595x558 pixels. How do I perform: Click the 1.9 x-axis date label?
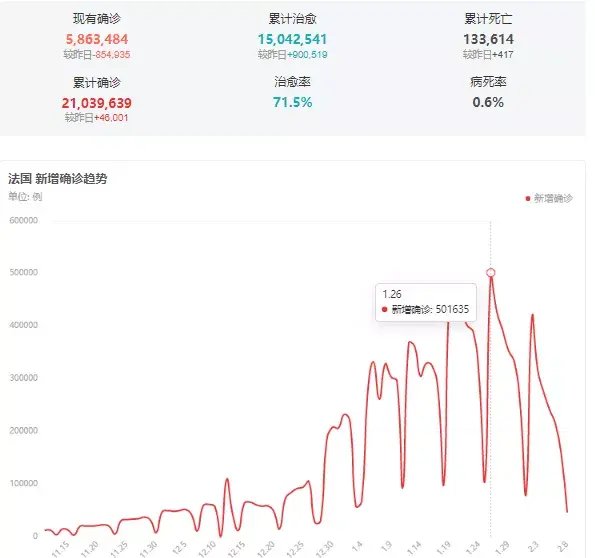point(386,547)
